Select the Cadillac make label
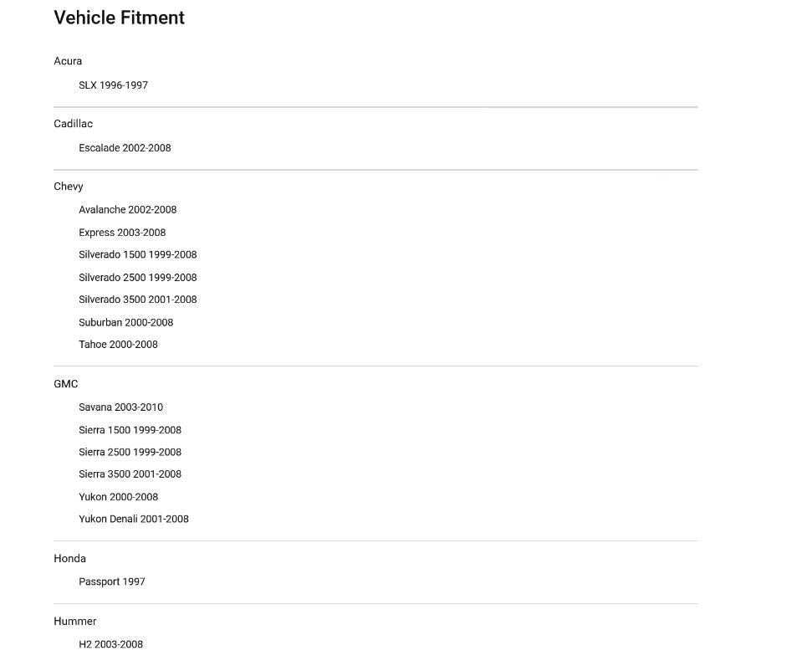 [x=73, y=124]
